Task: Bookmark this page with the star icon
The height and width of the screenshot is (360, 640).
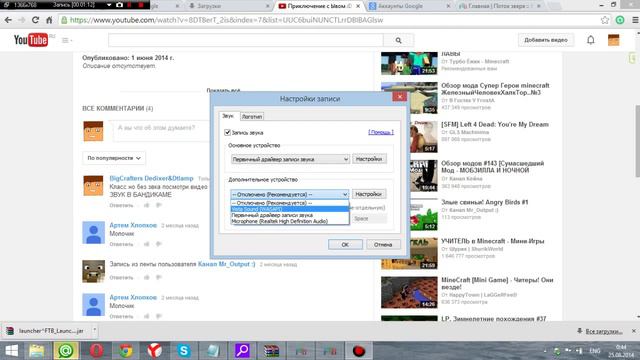Action: [605, 20]
